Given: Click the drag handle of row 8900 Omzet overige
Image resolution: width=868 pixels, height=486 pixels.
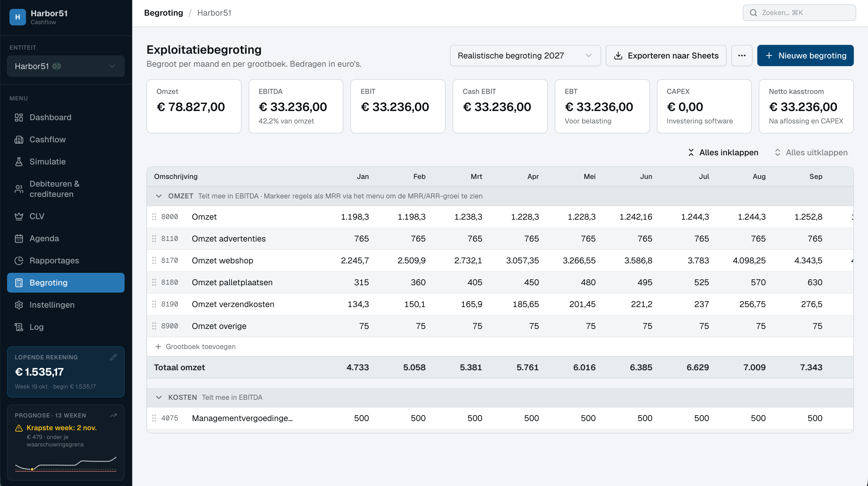Looking at the screenshot, I should coord(154,326).
